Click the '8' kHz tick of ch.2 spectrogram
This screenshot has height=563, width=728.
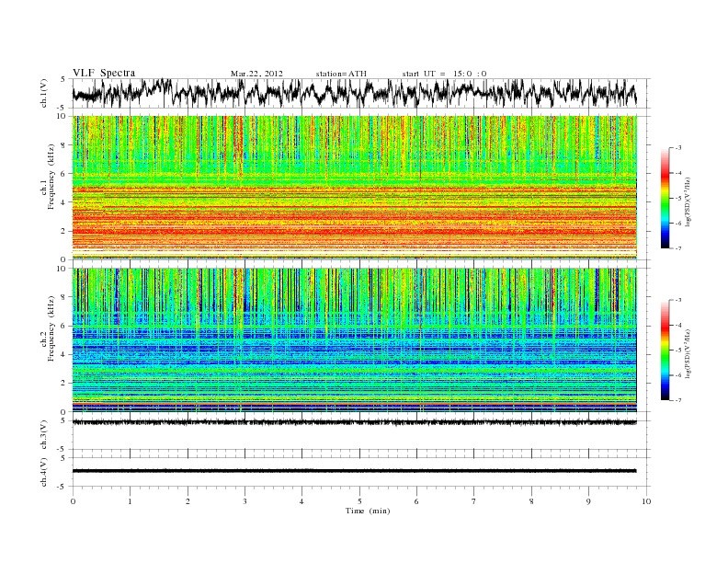65,297
